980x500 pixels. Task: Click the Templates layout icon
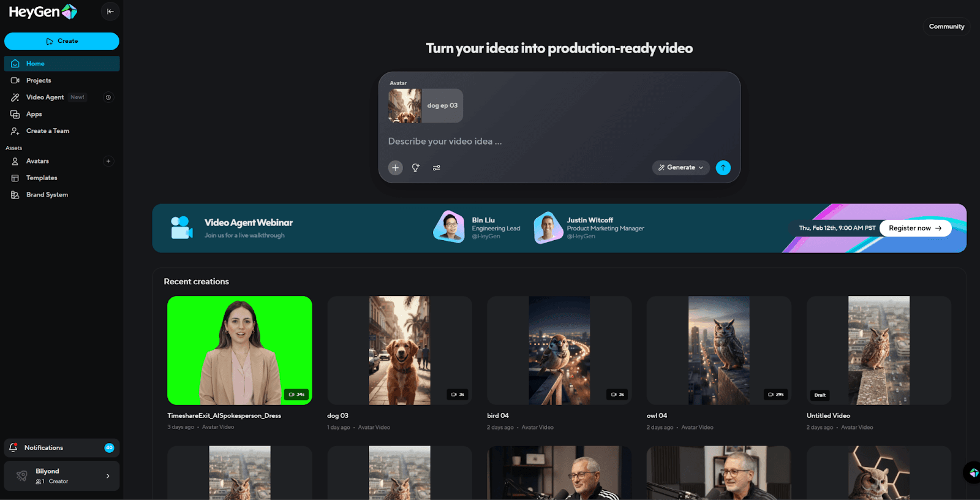(x=15, y=178)
